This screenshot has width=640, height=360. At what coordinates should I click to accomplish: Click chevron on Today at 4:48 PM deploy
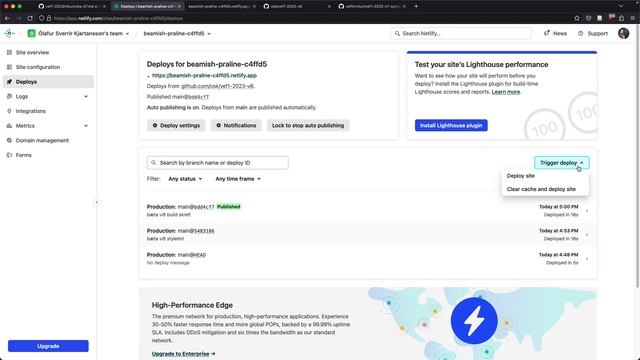tap(587, 259)
